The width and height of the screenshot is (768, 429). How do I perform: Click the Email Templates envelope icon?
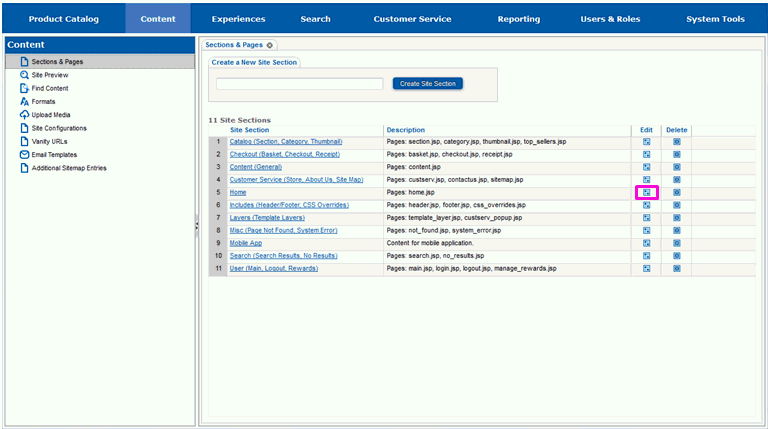24,154
